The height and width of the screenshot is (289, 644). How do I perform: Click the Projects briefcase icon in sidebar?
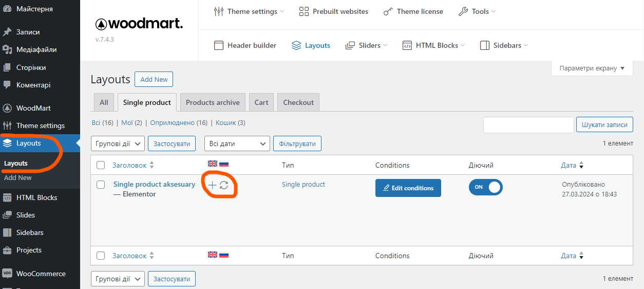[x=7, y=250]
